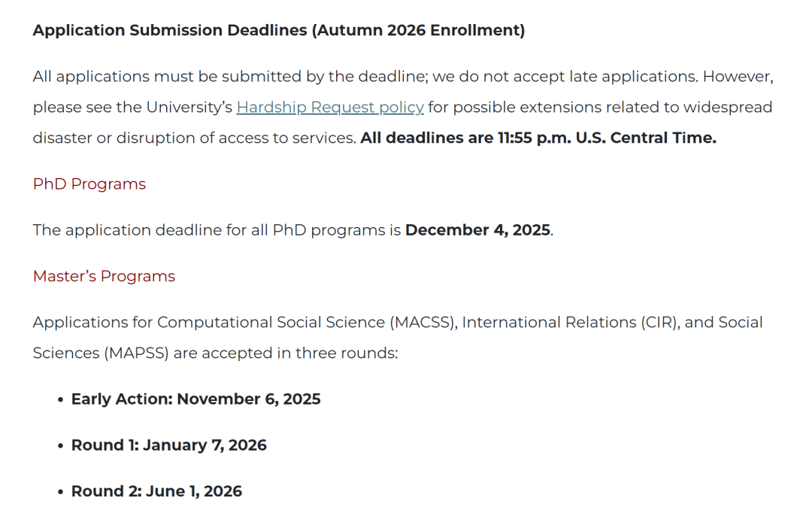Click the bullet dot before Round 1

(60, 446)
